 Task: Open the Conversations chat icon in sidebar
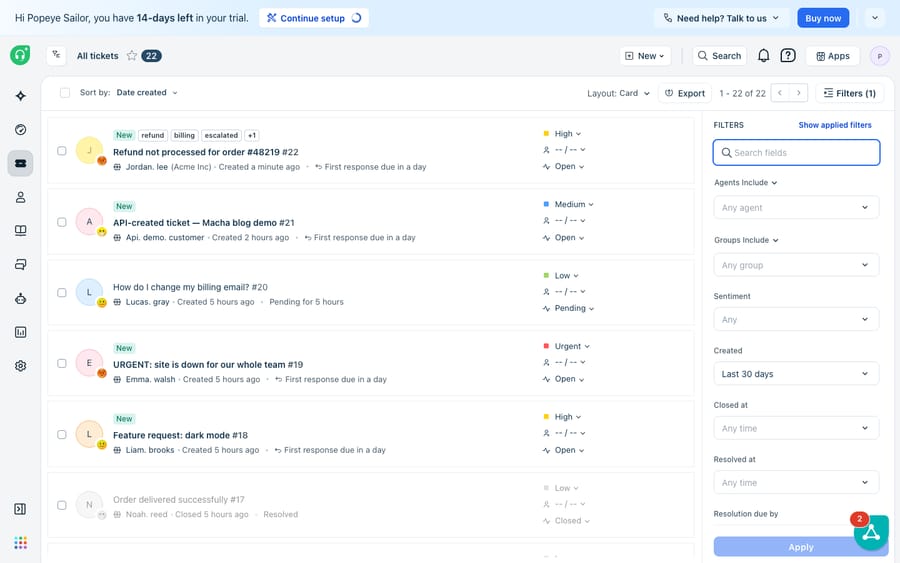click(21, 265)
